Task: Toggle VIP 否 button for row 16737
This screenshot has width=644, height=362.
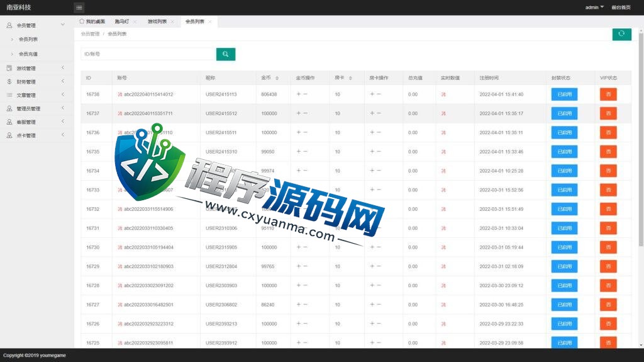Action: tap(608, 113)
